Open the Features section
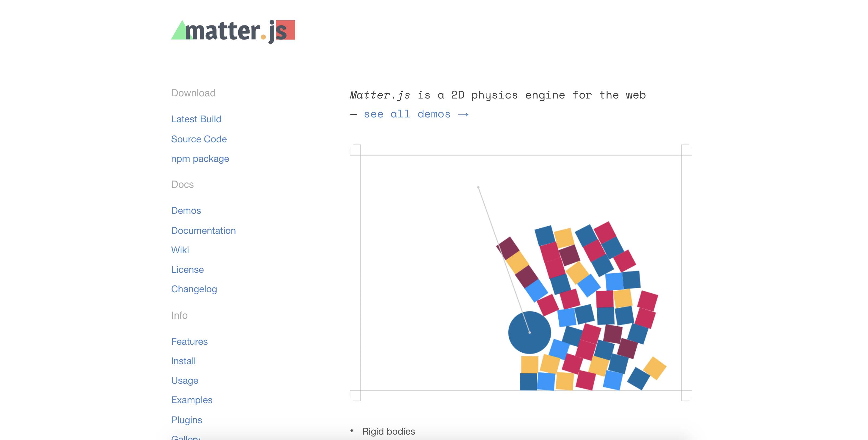This screenshot has width=868, height=440. click(189, 341)
